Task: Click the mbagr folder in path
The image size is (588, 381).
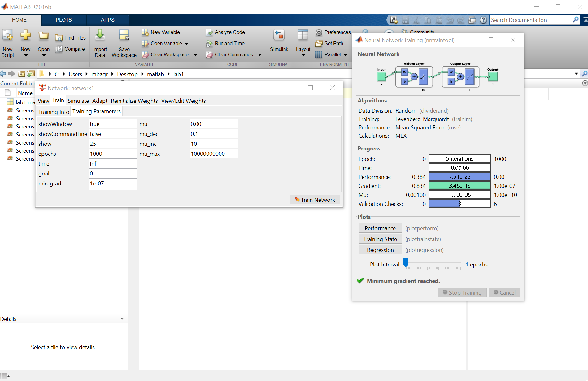Action: [99, 74]
